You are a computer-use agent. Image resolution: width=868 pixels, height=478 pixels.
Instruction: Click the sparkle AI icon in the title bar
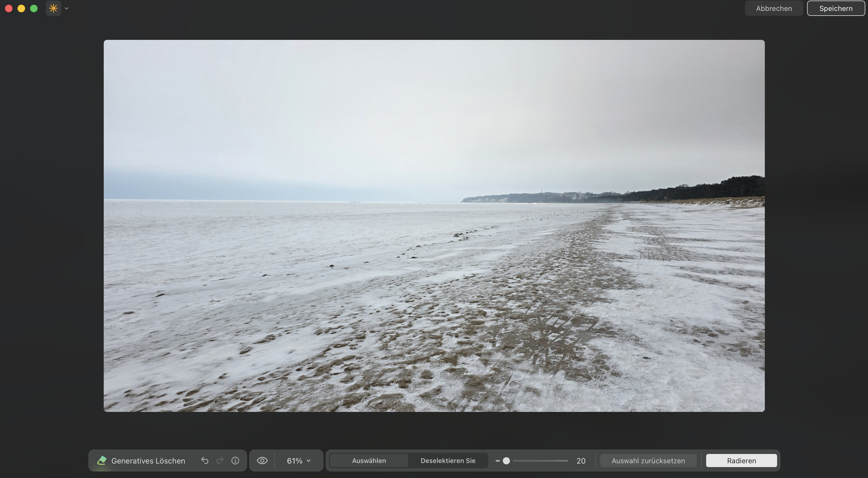coord(53,8)
